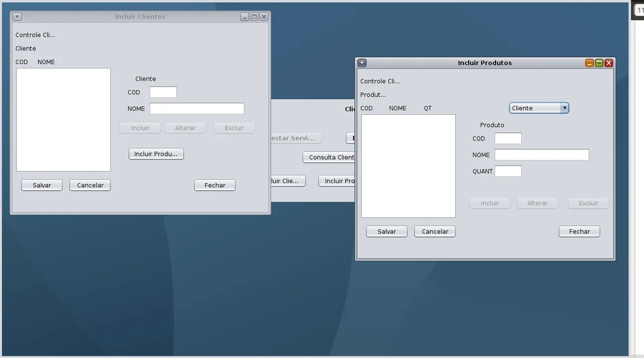Viewport: 644px width, 358px height.
Task: Minimize the Incluir Produtos window
Action: (x=590, y=63)
